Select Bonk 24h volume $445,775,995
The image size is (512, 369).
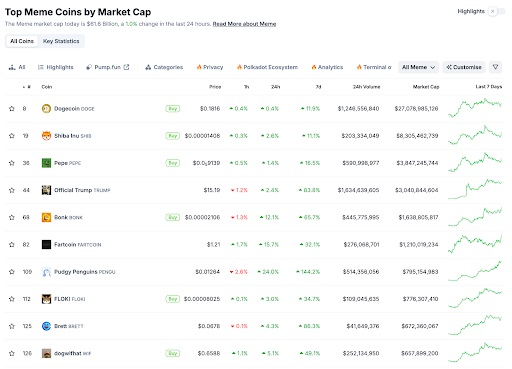[361, 217]
